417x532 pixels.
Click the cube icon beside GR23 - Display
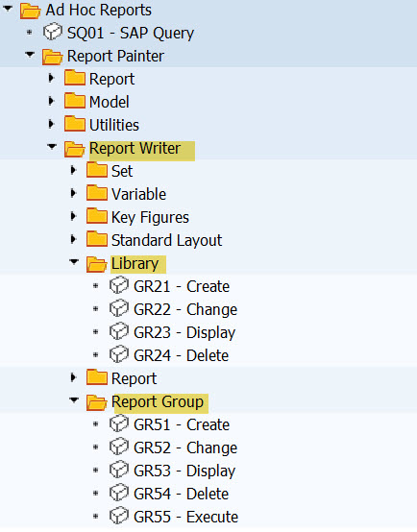[x=119, y=331]
